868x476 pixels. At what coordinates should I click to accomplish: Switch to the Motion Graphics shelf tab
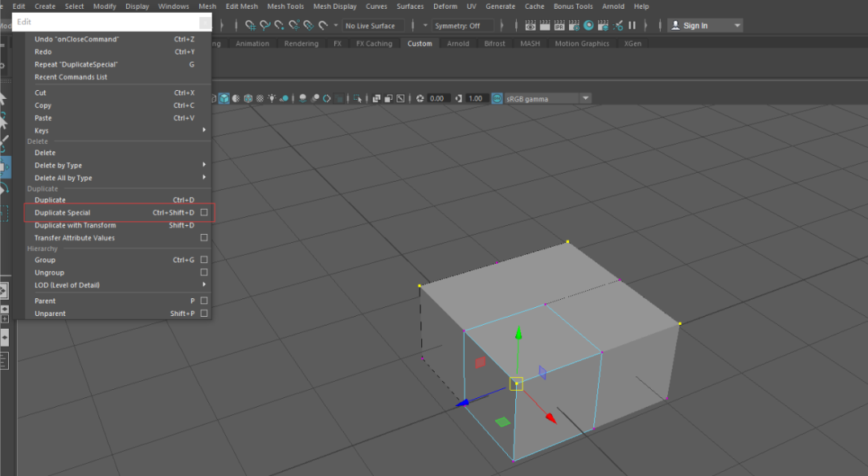click(582, 43)
